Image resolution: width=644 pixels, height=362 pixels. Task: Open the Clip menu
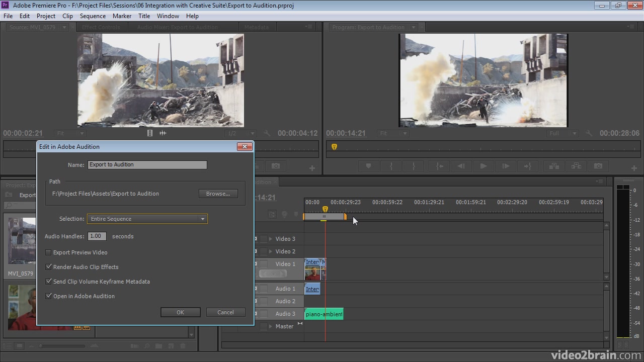click(67, 16)
